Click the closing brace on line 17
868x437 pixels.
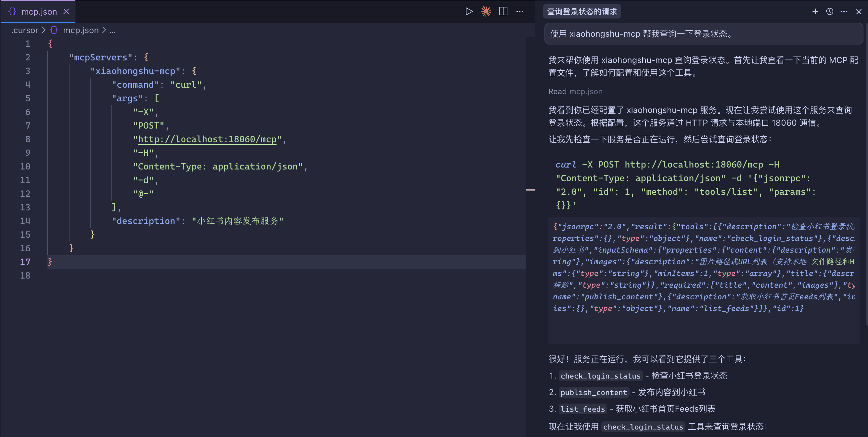click(x=50, y=262)
